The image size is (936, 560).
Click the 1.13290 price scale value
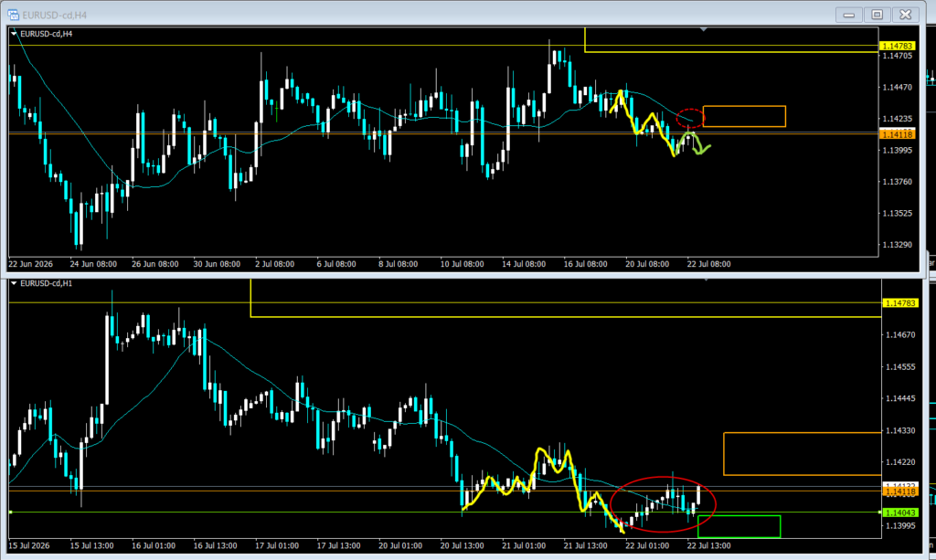[x=898, y=245]
